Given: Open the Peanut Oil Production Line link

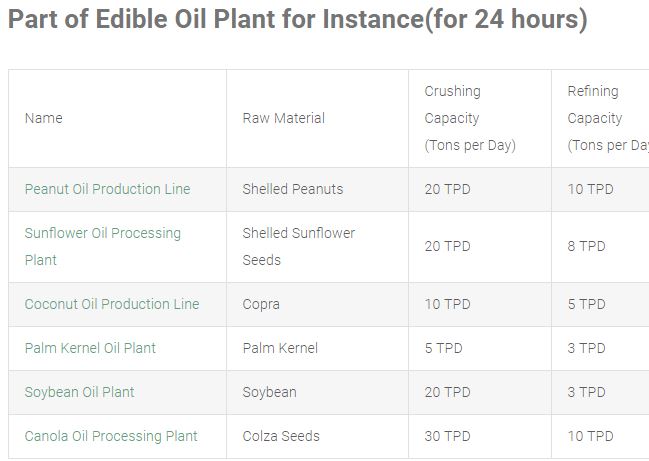Looking at the screenshot, I should [x=107, y=189].
